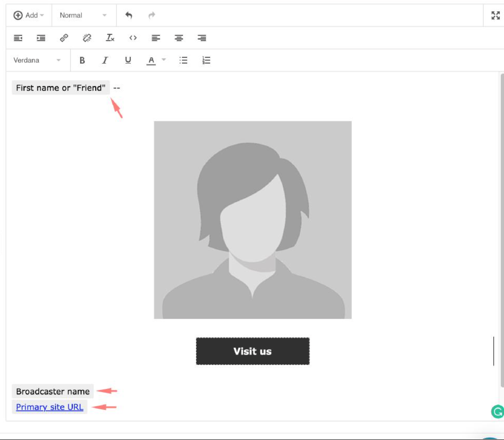The image size is (504, 440).
Task: Increase indent with the indent icon
Action: pyautogui.click(x=41, y=38)
